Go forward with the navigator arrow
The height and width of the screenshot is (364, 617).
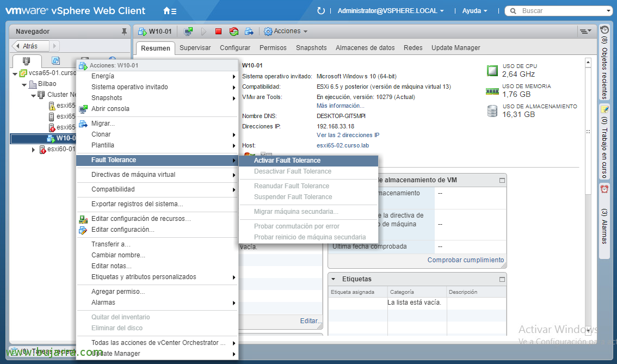[x=54, y=46]
